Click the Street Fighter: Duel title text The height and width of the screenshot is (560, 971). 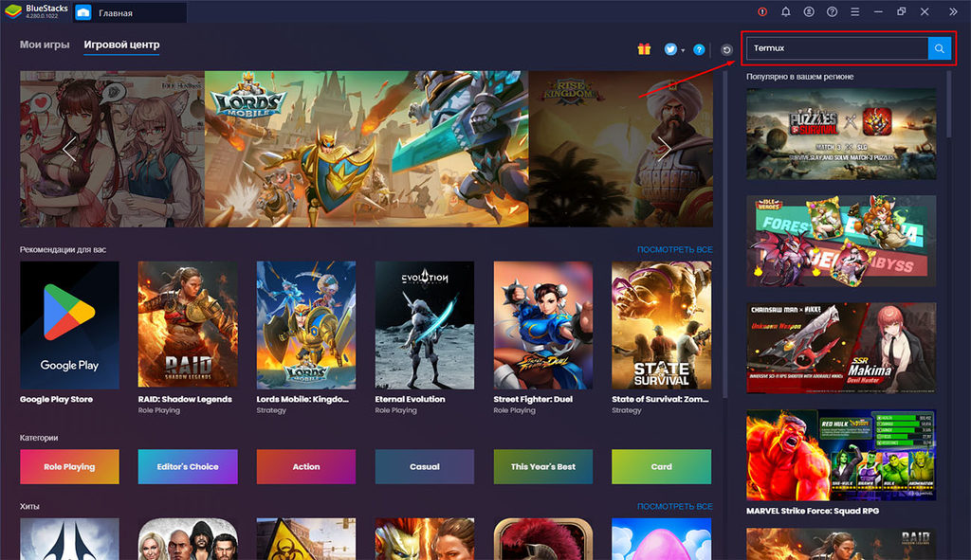pyautogui.click(x=533, y=399)
